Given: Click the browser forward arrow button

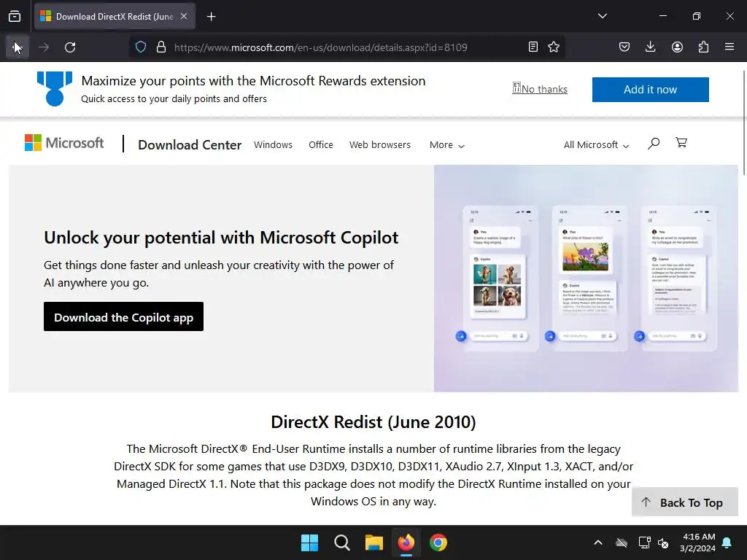Looking at the screenshot, I should pyautogui.click(x=44, y=47).
